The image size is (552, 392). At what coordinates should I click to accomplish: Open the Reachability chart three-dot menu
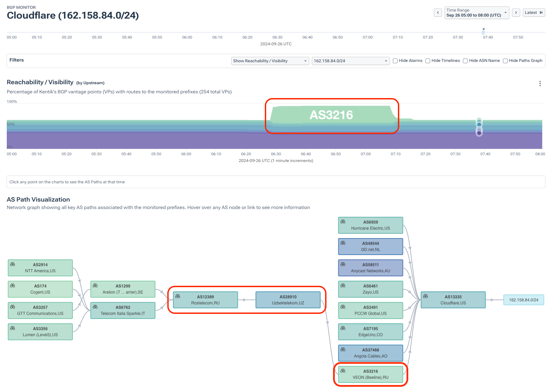540,84
